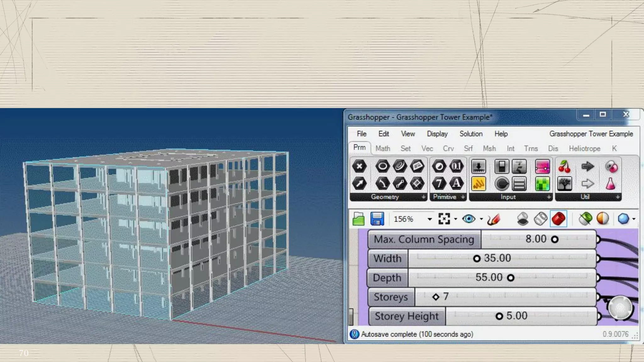
Task: Open the Solution menu
Action: 471,134
